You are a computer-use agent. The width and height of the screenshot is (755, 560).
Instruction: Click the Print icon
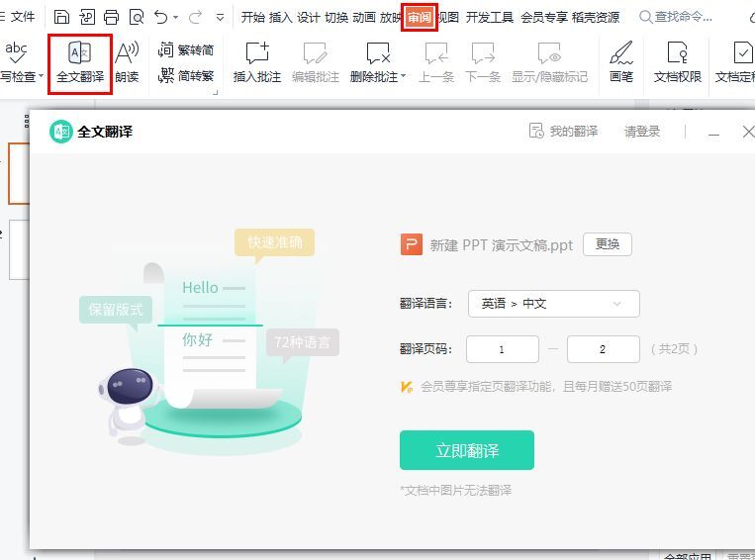111,18
